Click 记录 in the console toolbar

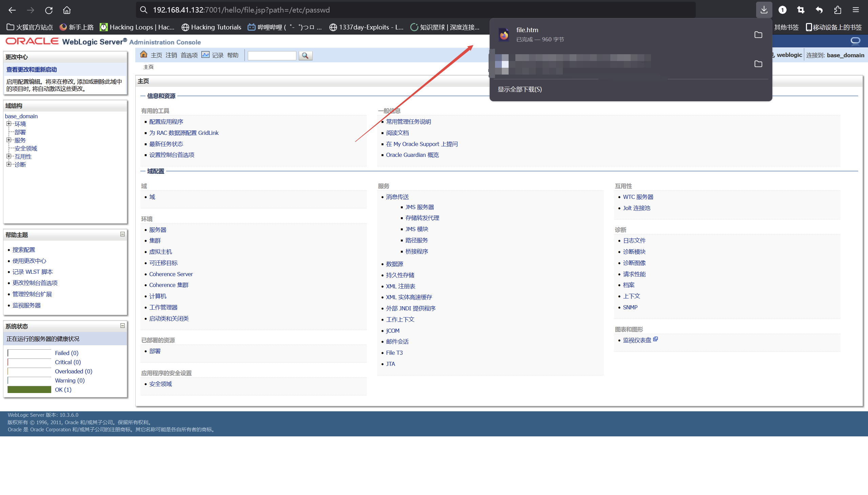tap(218, 56)
